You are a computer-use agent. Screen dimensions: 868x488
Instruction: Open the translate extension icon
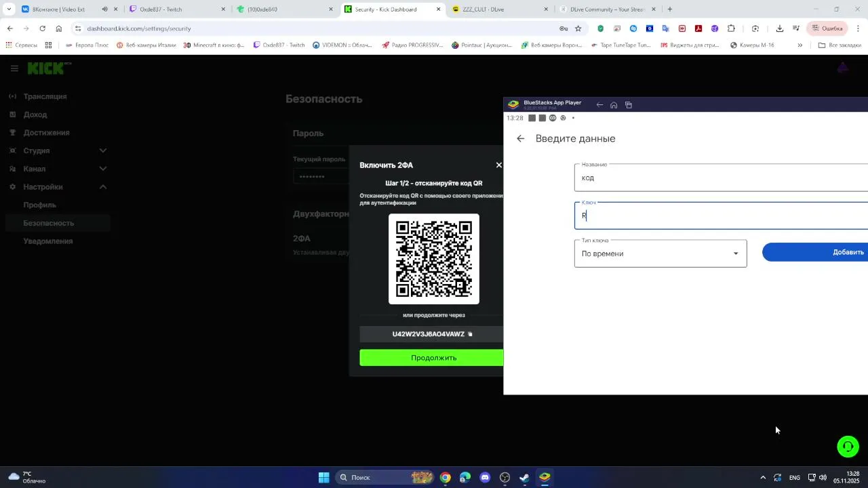coord(666,28)
